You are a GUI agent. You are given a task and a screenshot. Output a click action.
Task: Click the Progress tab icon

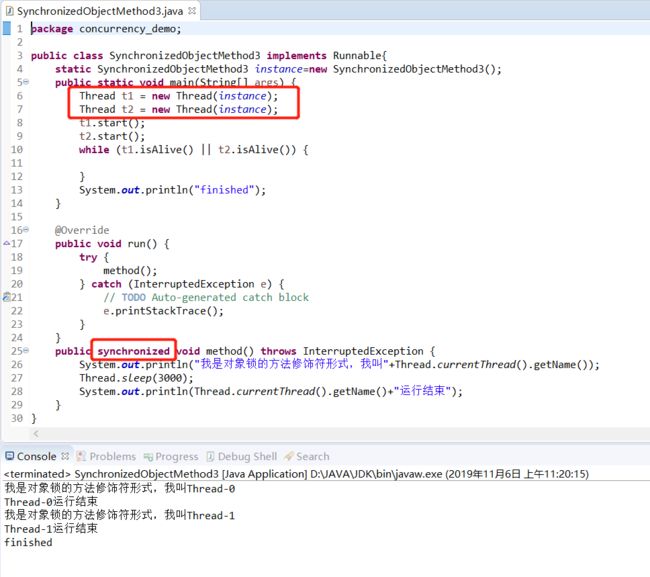(x=148, y=457)
